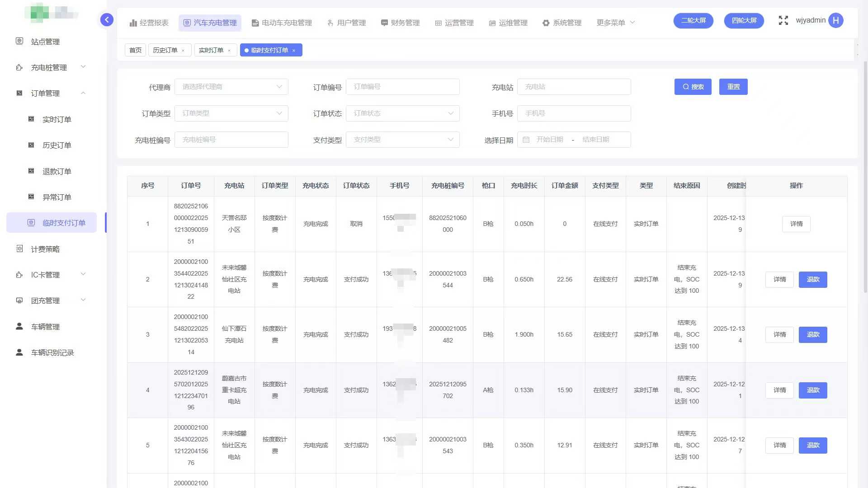Click the user avatar H icon
Screen dimensions: 868x488
835,20
